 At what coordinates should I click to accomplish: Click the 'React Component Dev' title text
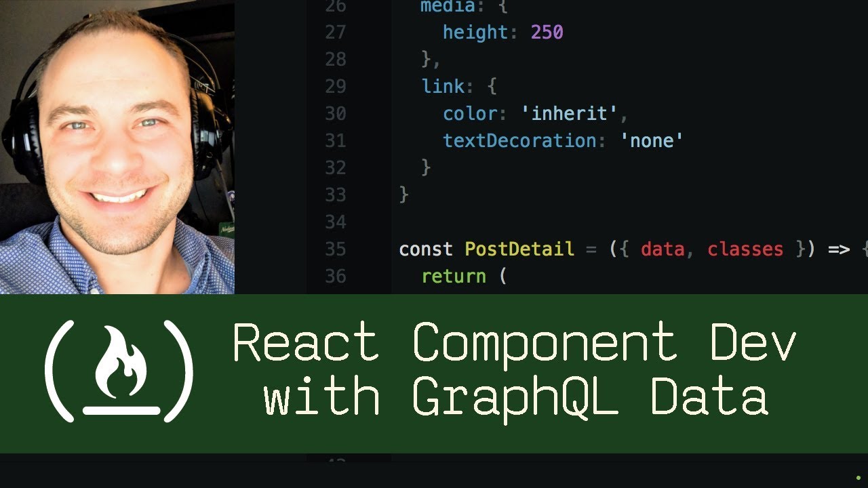point(515,344)
